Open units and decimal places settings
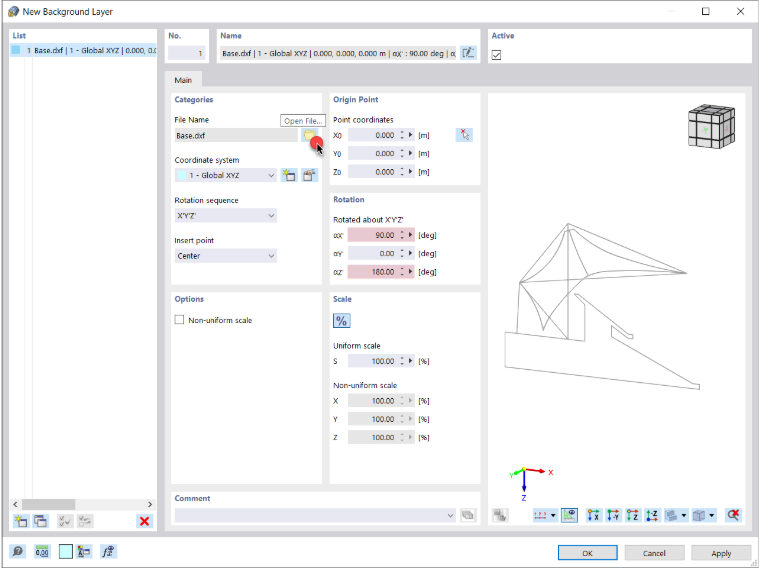760x568 pixels. coord(42,551)
